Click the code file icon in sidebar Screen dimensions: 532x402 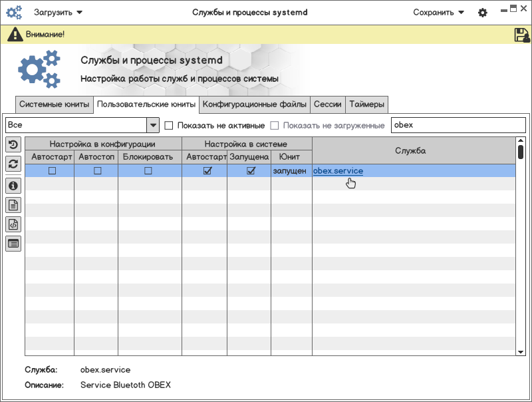click(x=13, y=224)
